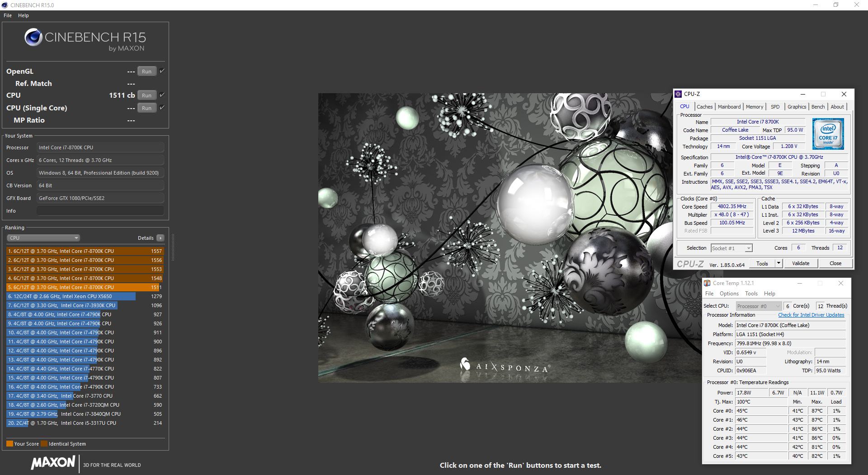868x475 pixels.
Task: Toggle the OpenGL test checkbox
Action: [162, 71]
